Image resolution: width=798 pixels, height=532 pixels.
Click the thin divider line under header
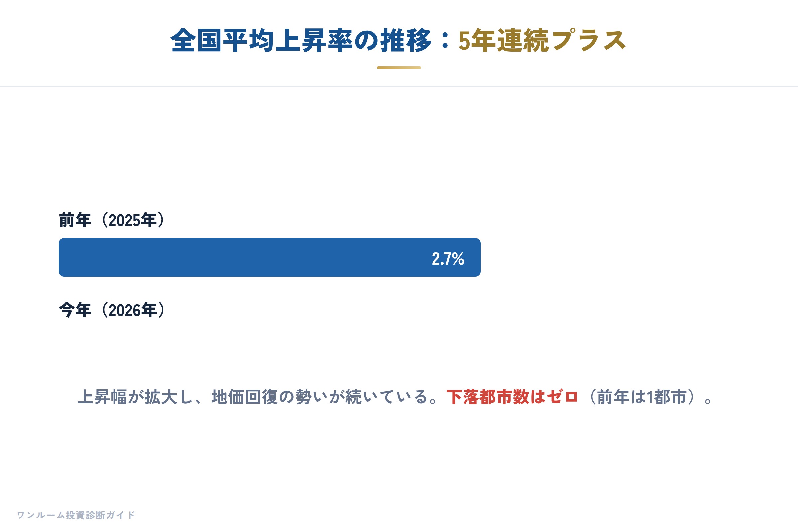coord(399,87)
